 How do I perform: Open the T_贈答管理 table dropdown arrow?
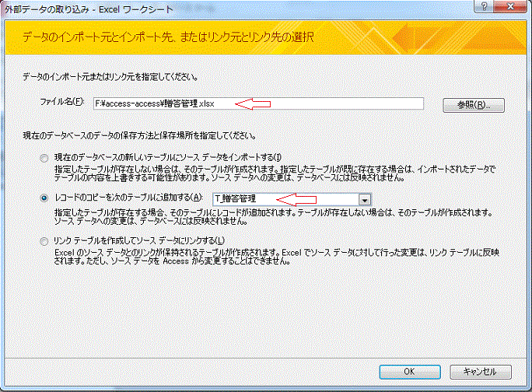coord(365,200)
